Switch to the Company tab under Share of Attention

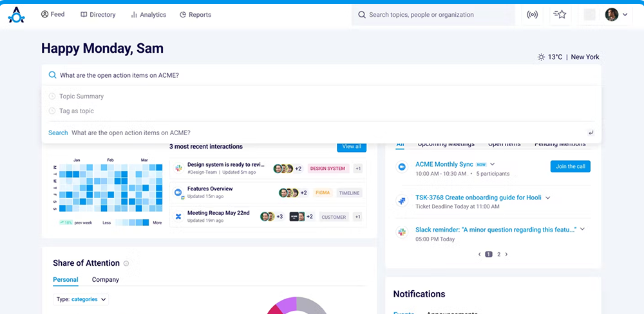coord(106,280)
